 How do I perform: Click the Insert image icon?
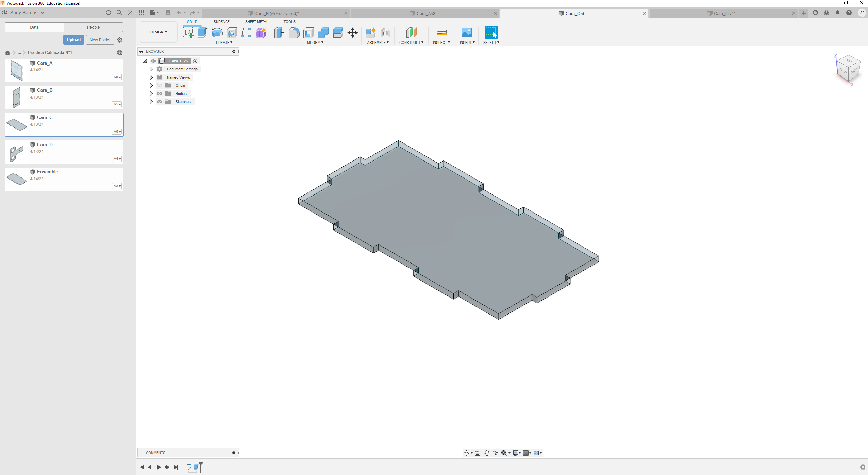(x=467, y=33)
